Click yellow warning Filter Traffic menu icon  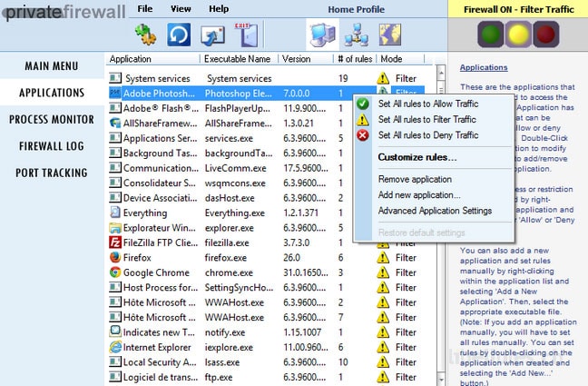coord(363,119)
